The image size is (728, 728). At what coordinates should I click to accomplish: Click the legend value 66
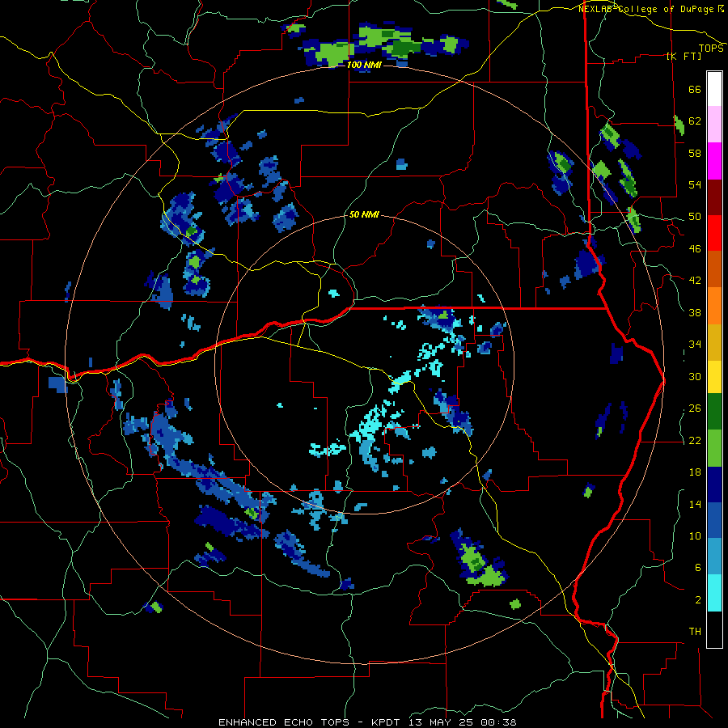coord(695,90)
